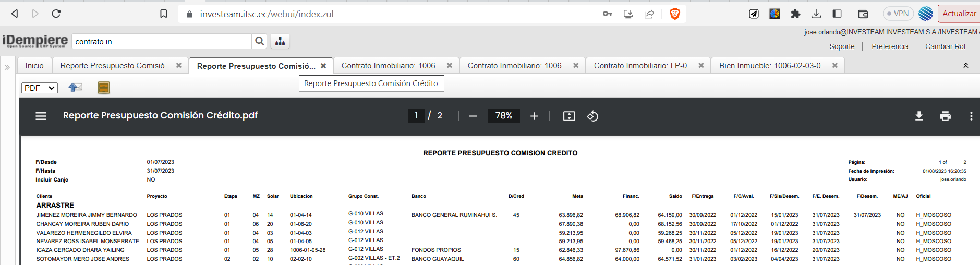Switch to Bien Inmueble tab
This screenshot has height=265, width=980.
coord(772,66)
